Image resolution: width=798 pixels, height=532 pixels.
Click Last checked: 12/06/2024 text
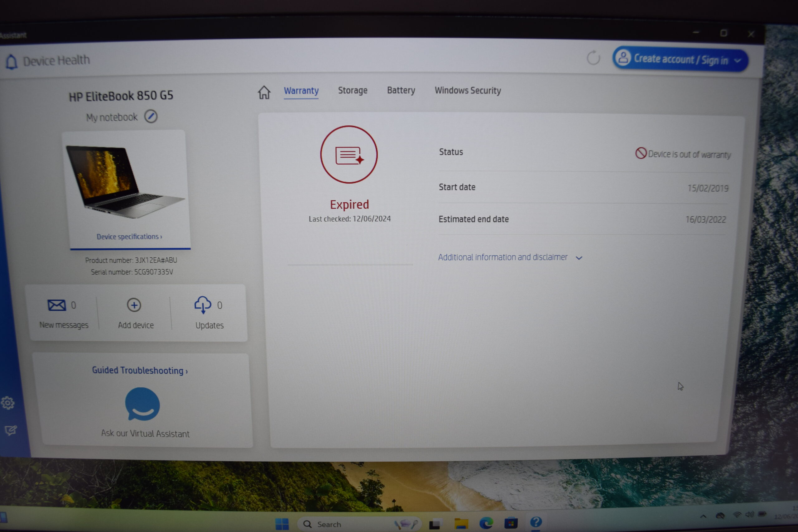click(349, 219)
